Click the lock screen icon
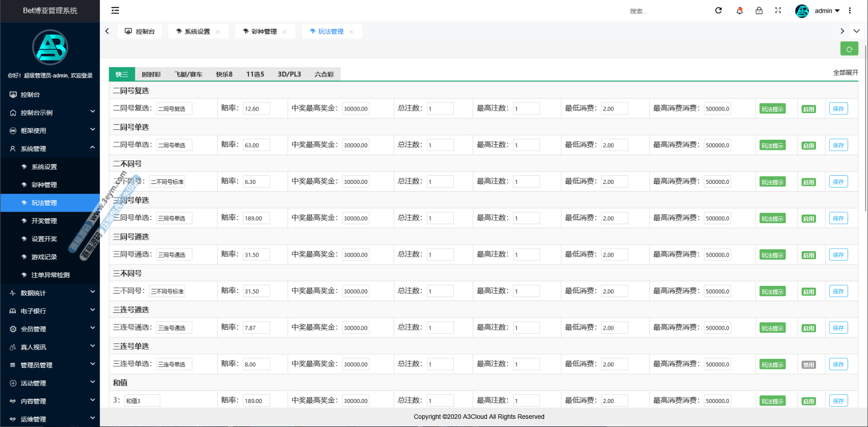This screenshot has width=868, height=427. (759, 10)
